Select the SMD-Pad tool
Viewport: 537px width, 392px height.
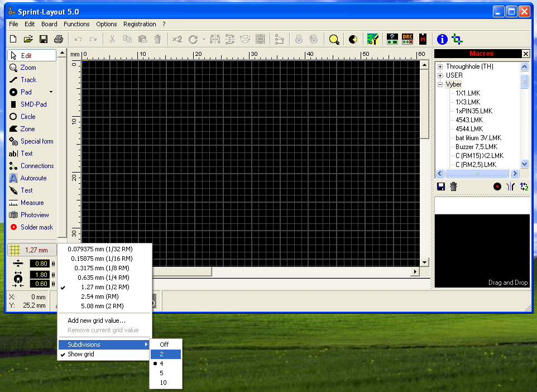click(32, 104)
